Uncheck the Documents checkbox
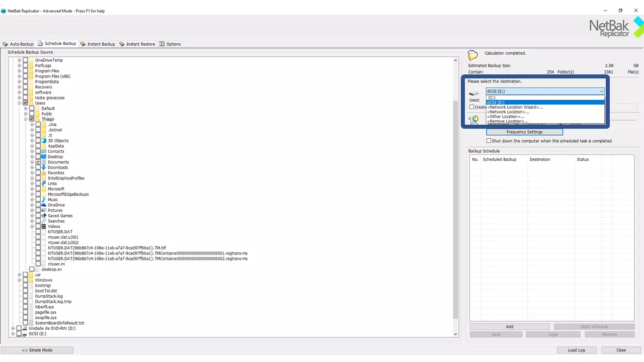 coord(38,162)
